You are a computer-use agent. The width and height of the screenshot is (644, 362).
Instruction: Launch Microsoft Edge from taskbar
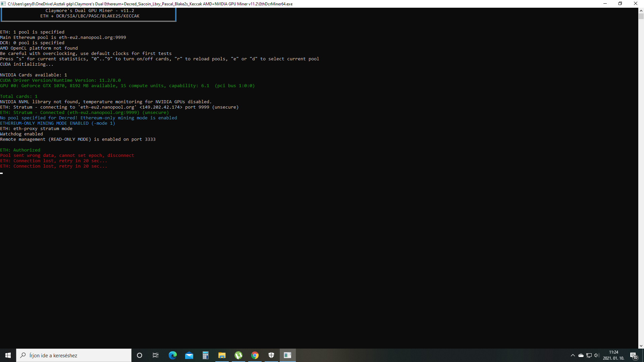click(x=172, y=355)
